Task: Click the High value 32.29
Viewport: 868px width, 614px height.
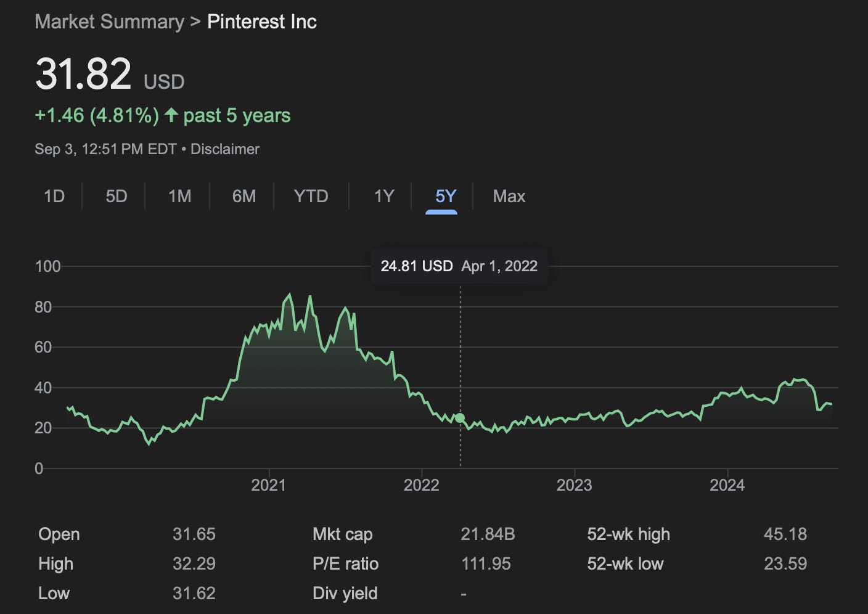Action: click(194, 563)
